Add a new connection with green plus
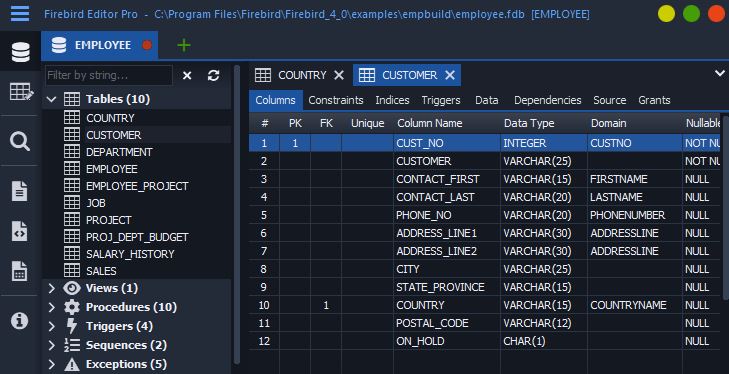Viewport: 729px width, 374px height. pos(184,45)
